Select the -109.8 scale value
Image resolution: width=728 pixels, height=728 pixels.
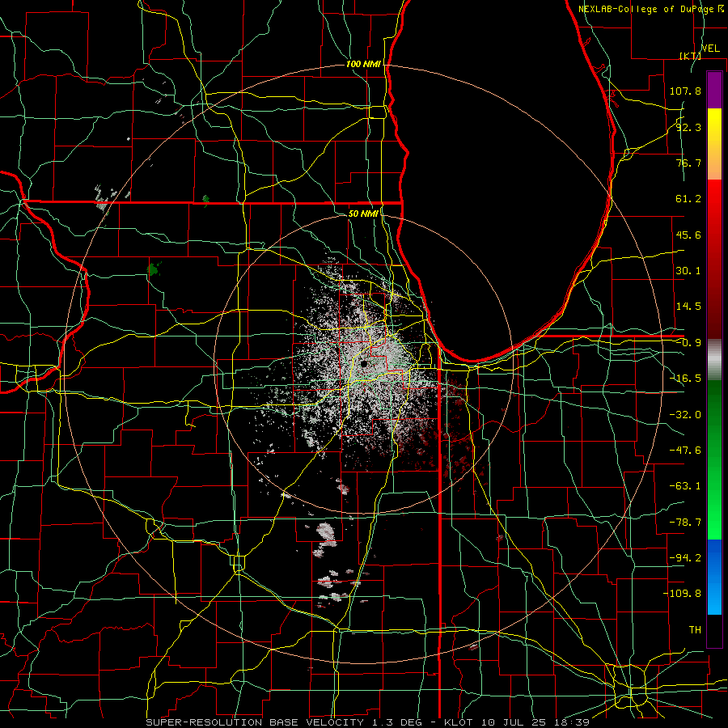(682, 594)
